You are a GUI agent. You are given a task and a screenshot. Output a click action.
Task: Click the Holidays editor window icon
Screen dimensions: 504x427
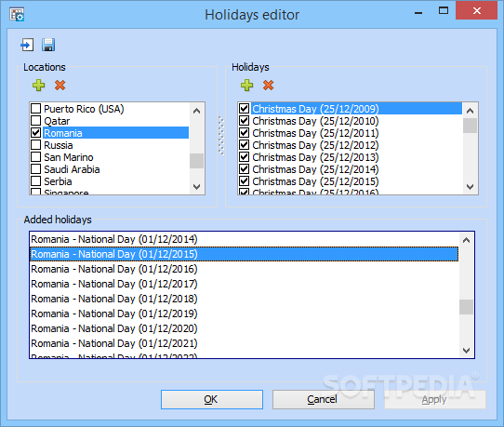(x=17, y=15)
